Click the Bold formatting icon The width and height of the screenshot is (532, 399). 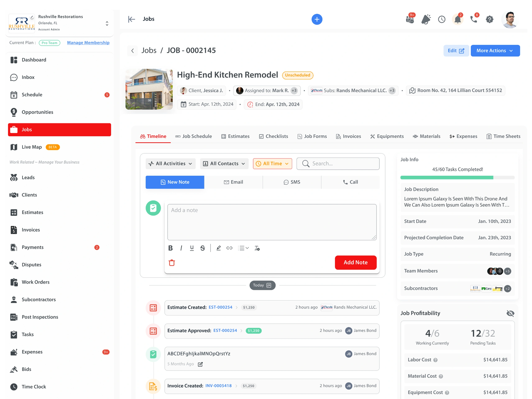pyautogui.click(x=170, y=248)
